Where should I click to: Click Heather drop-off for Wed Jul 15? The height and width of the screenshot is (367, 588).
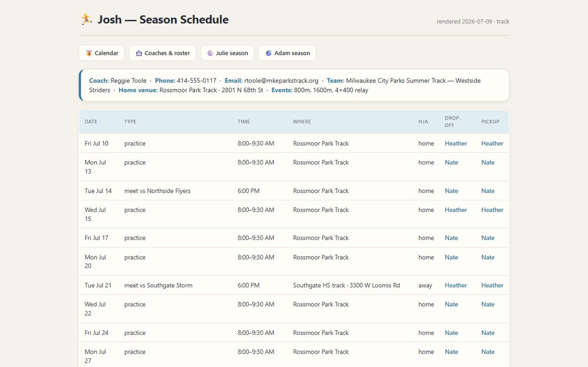click(455, 210)
